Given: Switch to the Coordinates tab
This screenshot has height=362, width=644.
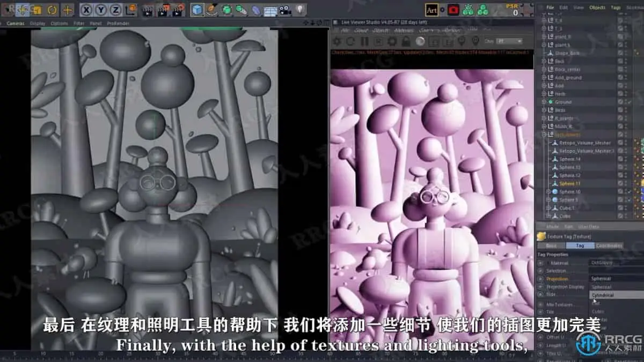Looking at the screenshot, I should [609, 246].
